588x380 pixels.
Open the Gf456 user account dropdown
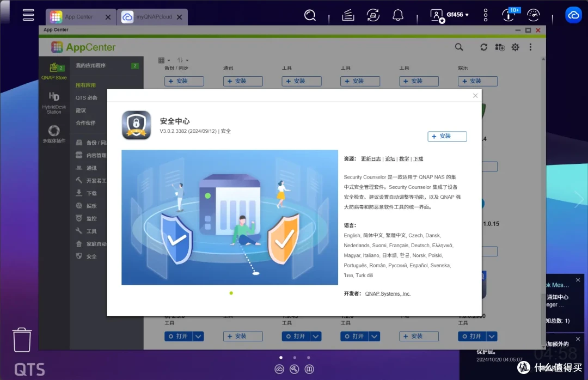(x=450, y=15)
